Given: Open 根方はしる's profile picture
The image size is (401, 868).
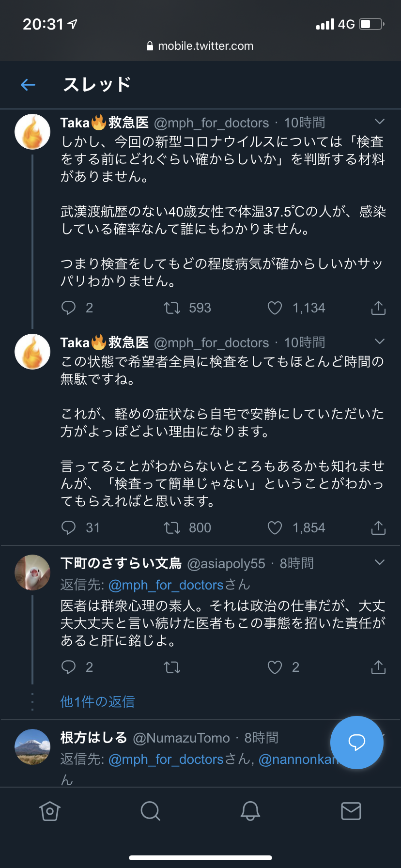Looking at the screenshot, I should [x=32, y=747].
